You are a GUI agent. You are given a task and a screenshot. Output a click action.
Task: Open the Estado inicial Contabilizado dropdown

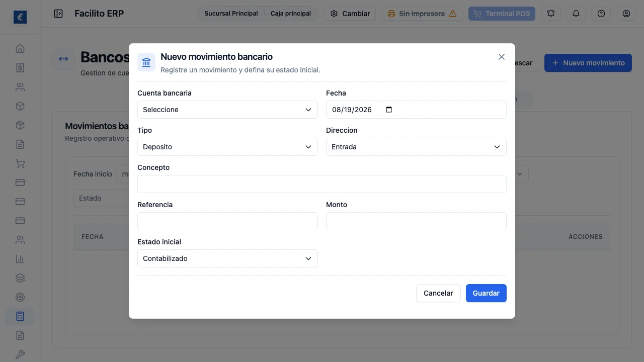[x=227, y=258]
